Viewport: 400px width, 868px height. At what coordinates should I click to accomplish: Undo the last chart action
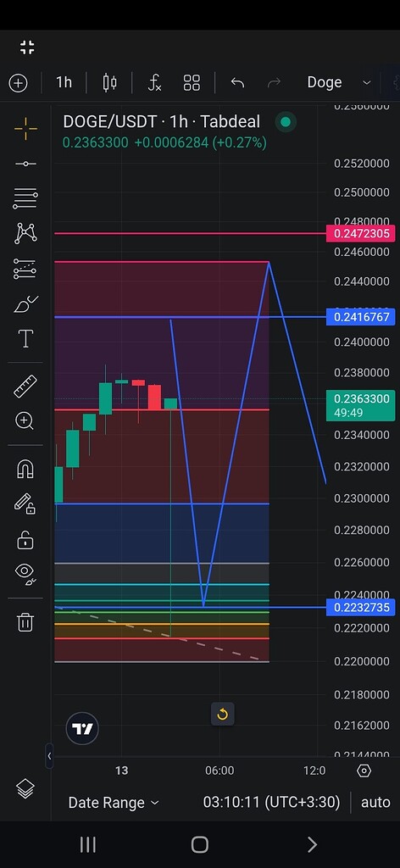237,83
